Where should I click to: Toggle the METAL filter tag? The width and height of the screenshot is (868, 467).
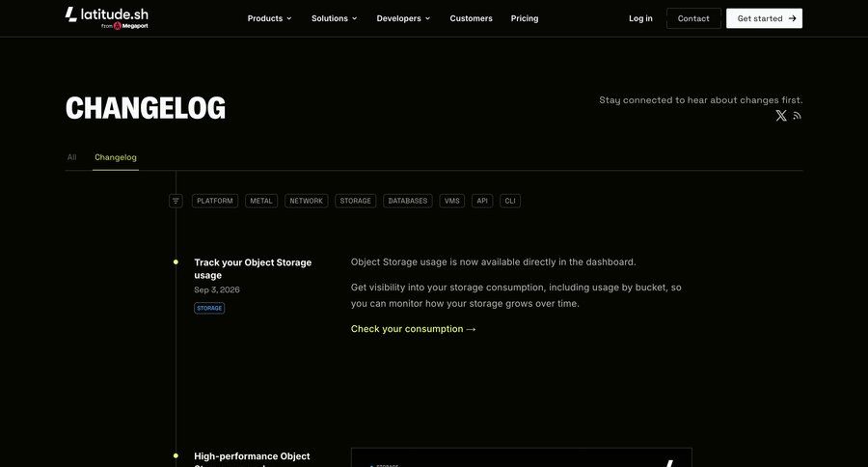(261, 201)
